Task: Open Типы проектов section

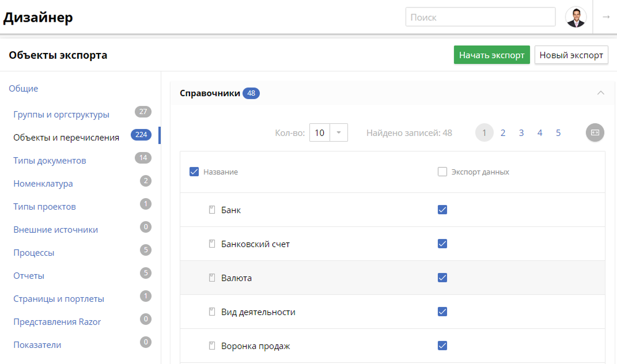Action: coord(44,207)
